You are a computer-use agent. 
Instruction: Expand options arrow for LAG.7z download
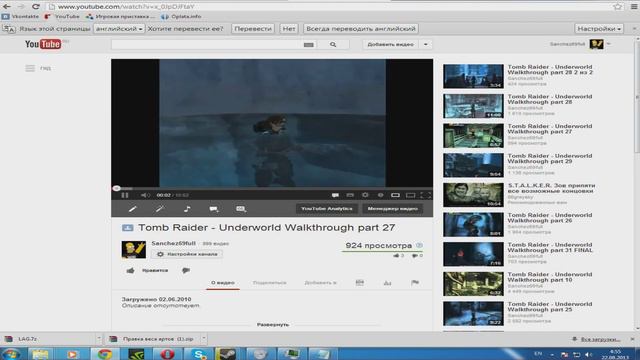[98, 338]
